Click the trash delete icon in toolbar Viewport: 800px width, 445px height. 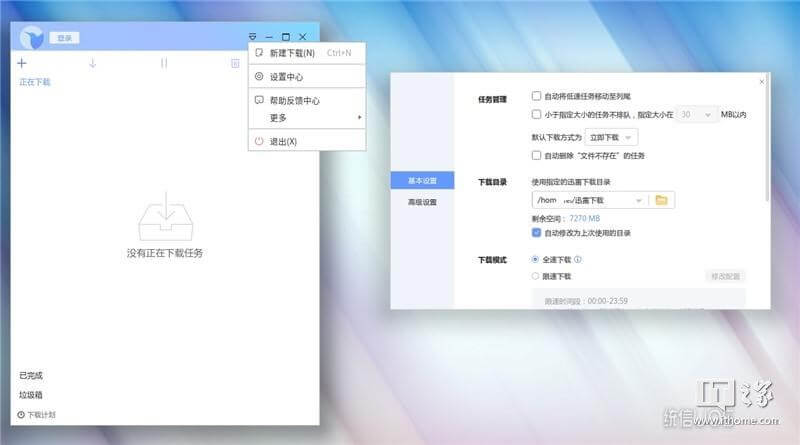235,63
